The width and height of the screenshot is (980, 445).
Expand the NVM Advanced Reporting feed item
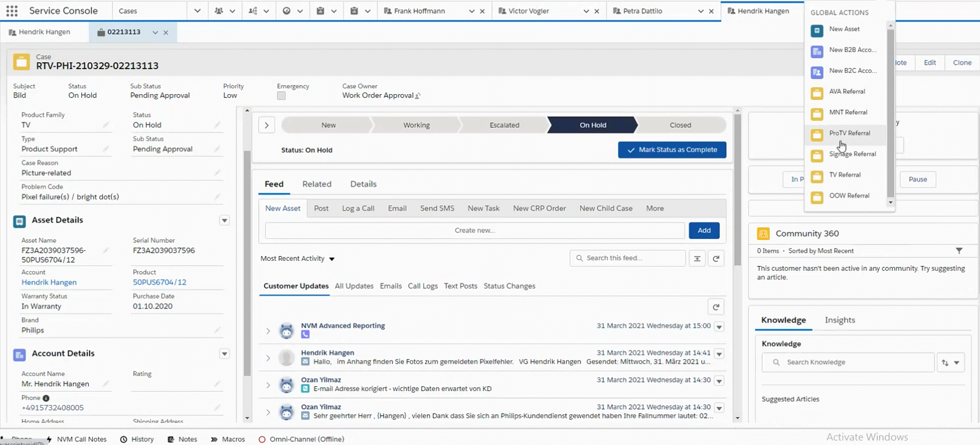point(268,331)
